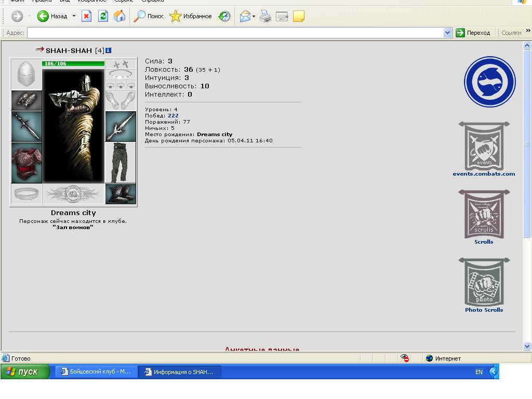Select the gloves equipment slot
This screenshot has height=399, width=532.
coord(121,100)
